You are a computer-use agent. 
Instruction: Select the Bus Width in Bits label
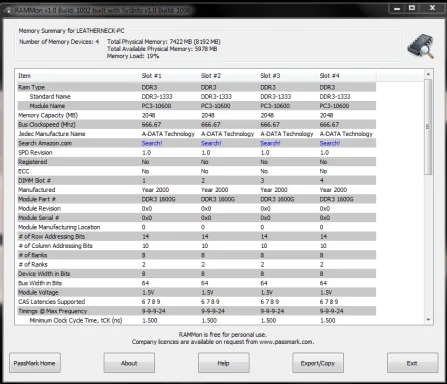(40, 283)
